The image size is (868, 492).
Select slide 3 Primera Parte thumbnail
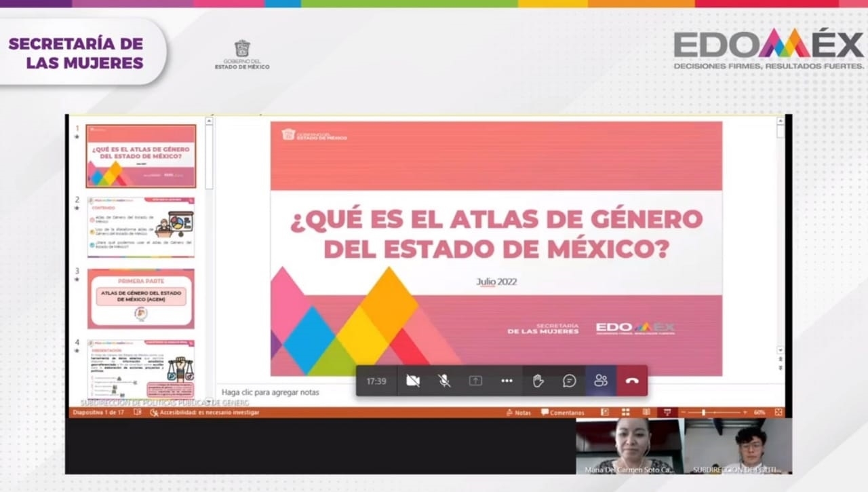point(141,299)
